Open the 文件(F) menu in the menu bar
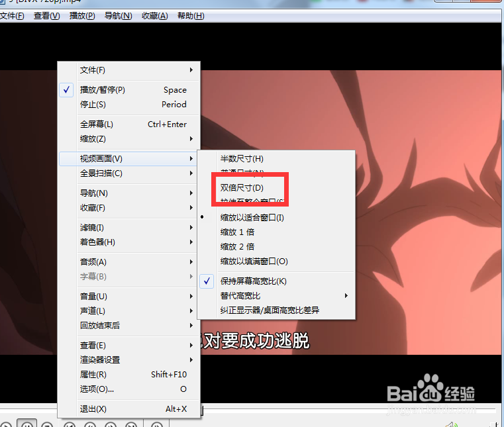The height and width of the screenshot is (427, 504). tap(12, 16)
